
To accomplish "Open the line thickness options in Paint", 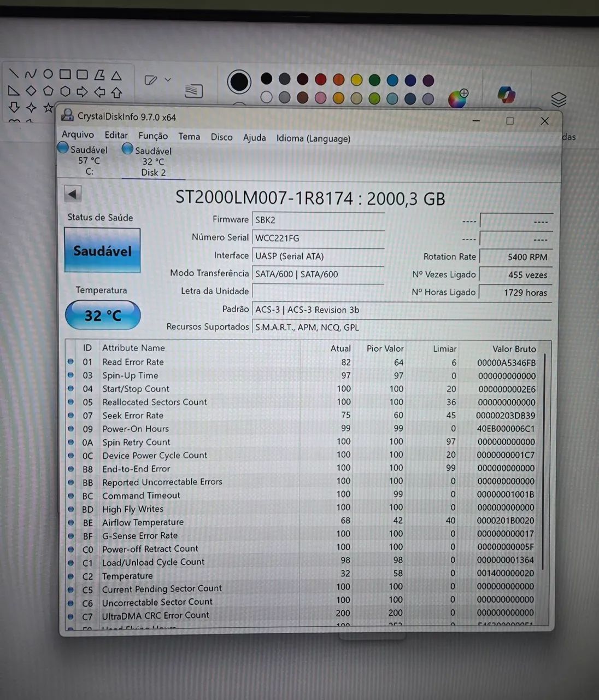I will coord(193,90).
